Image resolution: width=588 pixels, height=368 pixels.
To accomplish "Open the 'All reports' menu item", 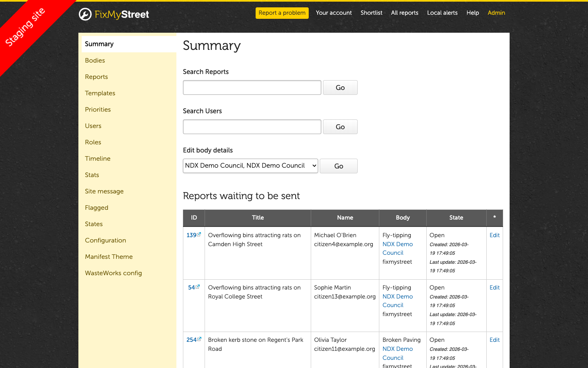I will (x=405, y=13).
